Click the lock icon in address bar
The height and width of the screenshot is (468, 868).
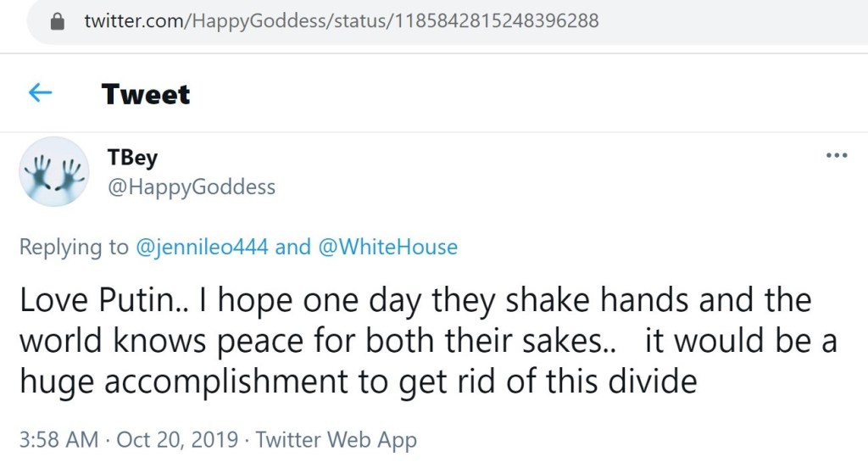(58, 22)
